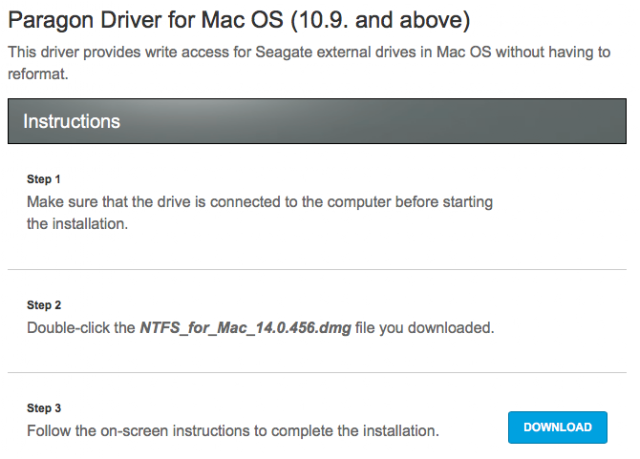Click the divider line below Step 1
Viewport: 640px width, 459px height.
pos(317,269)
